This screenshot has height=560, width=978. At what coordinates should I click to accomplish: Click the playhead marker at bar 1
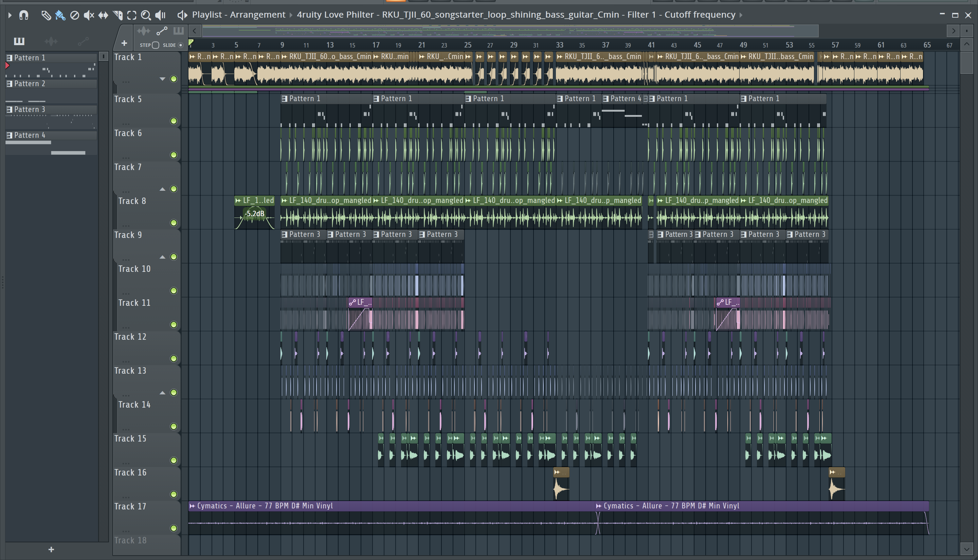191,42
